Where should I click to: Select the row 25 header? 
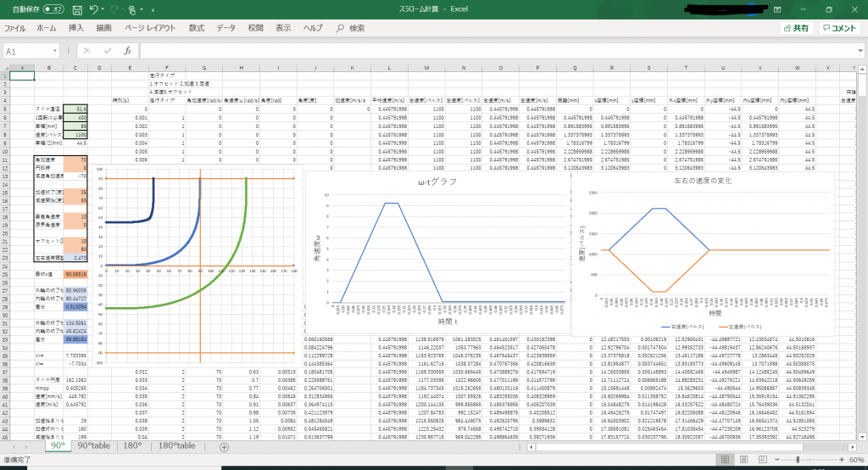click(5, 274)
